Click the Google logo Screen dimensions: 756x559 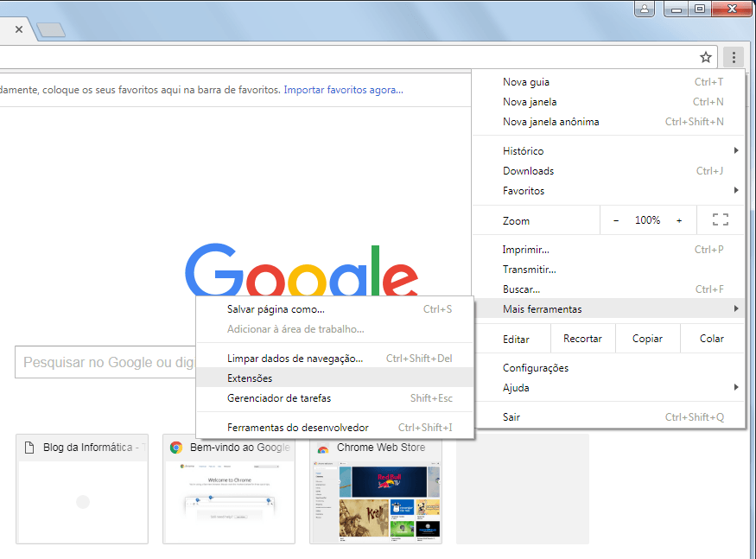click(302, 270)
